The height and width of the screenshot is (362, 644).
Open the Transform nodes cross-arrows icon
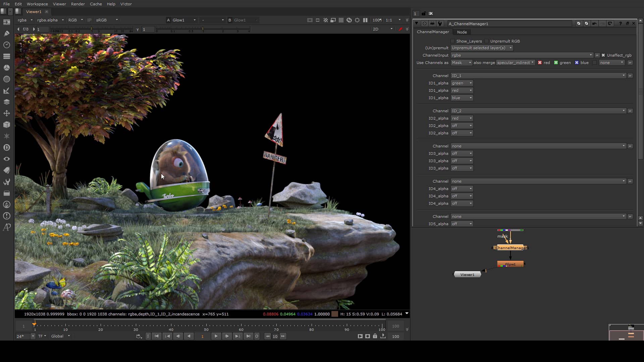(x=7, y=113)
